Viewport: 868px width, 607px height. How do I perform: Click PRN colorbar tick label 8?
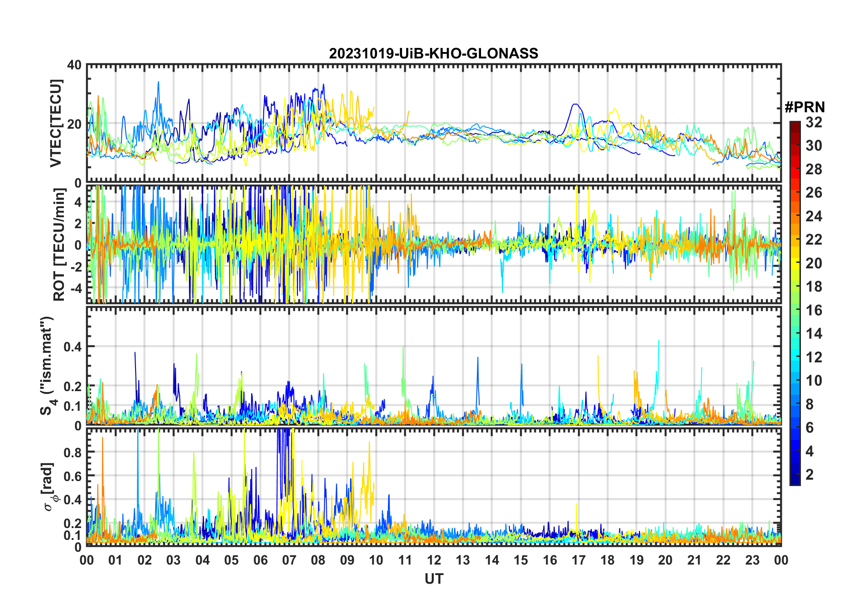[x=810, y=404]
